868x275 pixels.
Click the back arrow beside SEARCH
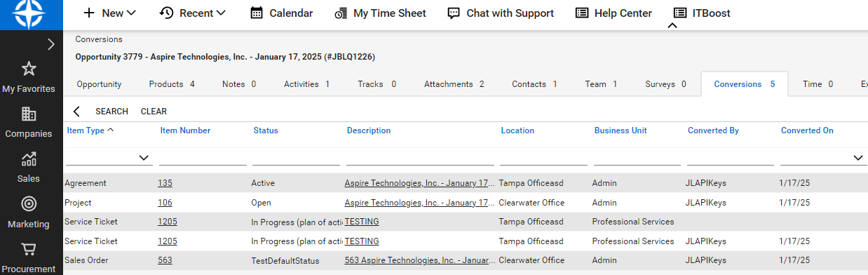click(76, 112)
